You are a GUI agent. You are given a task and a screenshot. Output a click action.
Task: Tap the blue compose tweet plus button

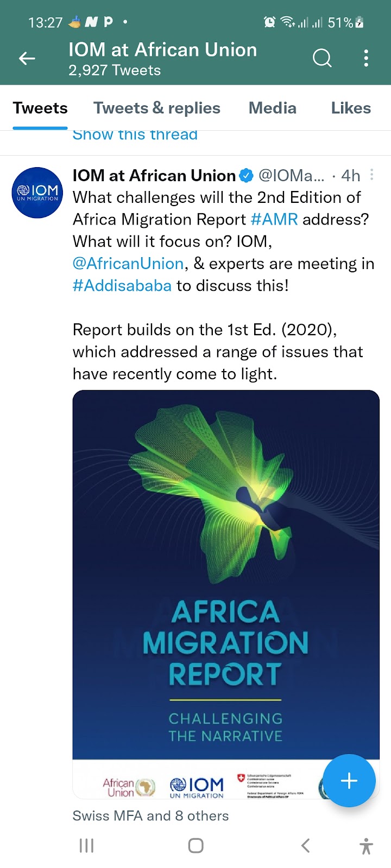click(x=349, y=781)
